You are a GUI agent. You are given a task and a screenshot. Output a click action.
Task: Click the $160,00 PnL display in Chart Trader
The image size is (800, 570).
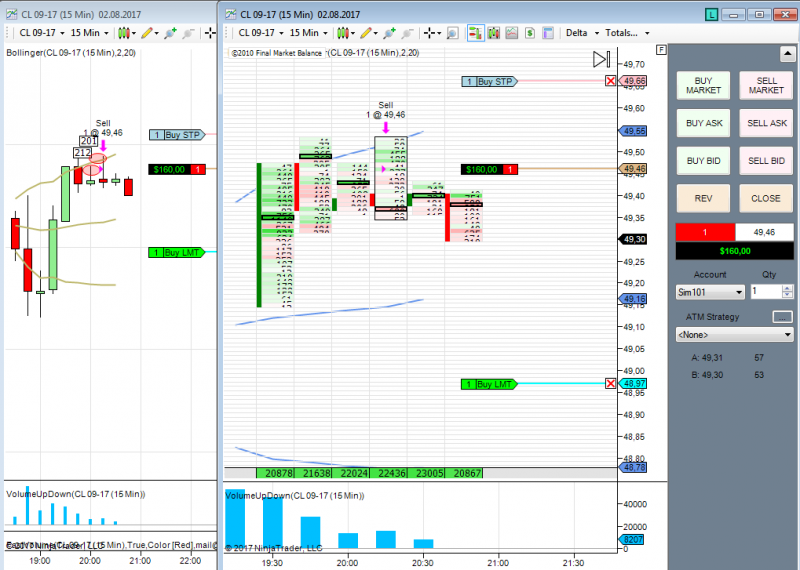[735, 251]
